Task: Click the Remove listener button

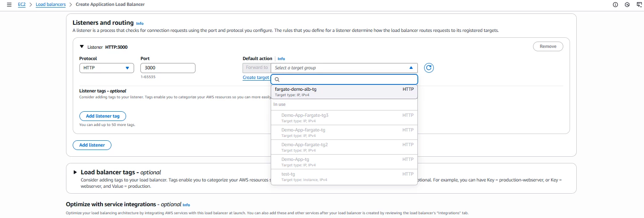Action: pyautogui.click(x=548, y=47)
